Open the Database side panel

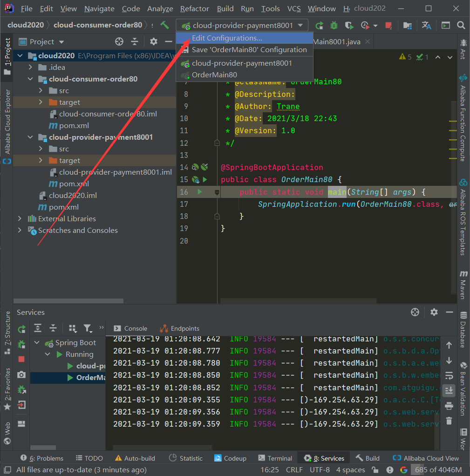pos(463,329)
